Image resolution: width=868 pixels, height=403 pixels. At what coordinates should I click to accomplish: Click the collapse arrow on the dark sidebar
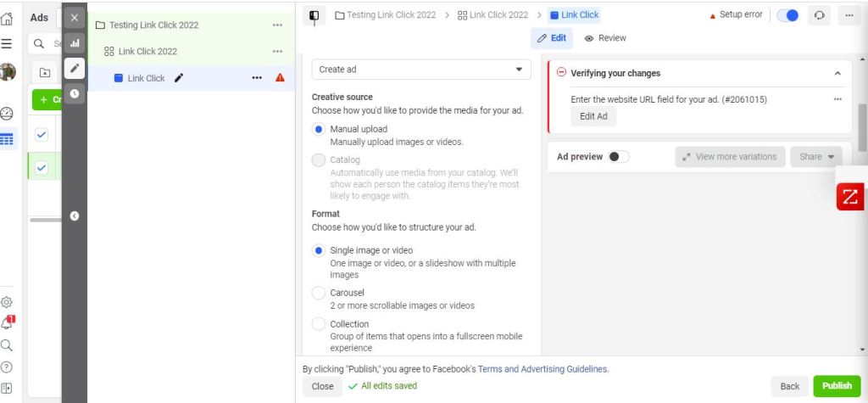point(75,215)
